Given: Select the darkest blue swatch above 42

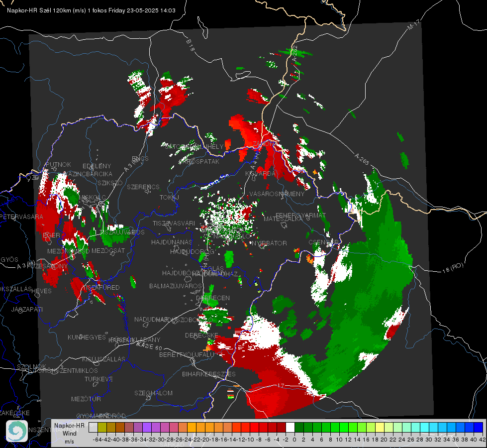Looking at the screenshot, I should click(479, 427).
